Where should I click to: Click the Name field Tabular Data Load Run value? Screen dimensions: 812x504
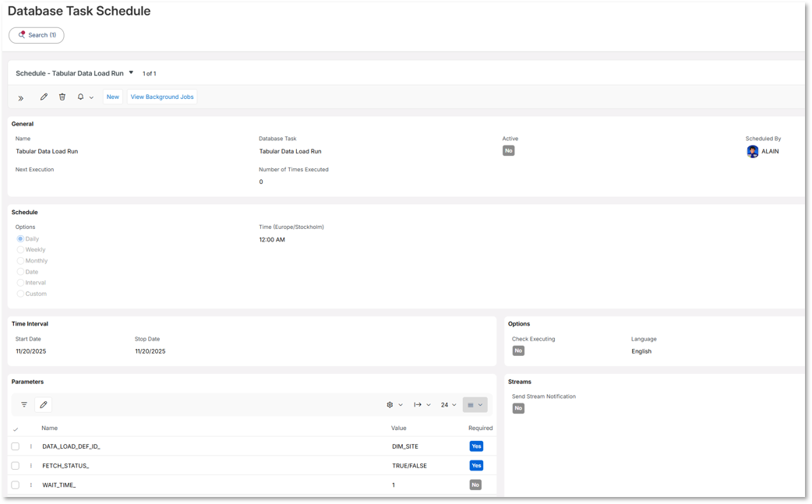click(x=47, y=151)
